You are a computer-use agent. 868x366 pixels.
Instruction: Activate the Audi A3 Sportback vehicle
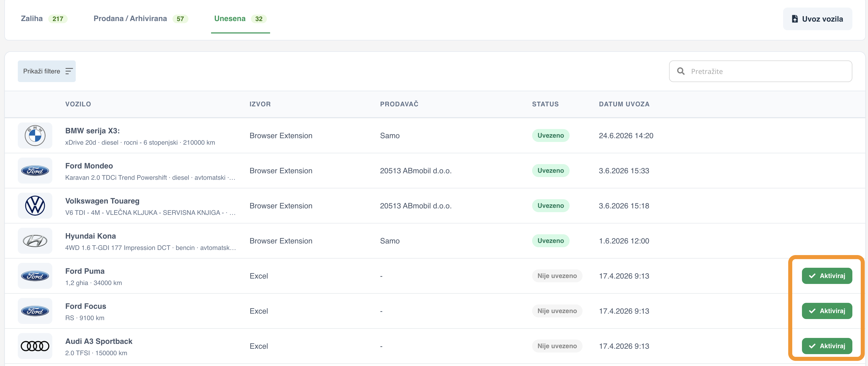tap(827, 346)
